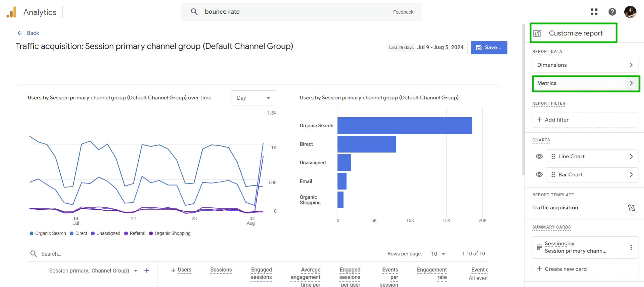Click the Save button
This screenshot has width=644, height=287.
[489, 48]
